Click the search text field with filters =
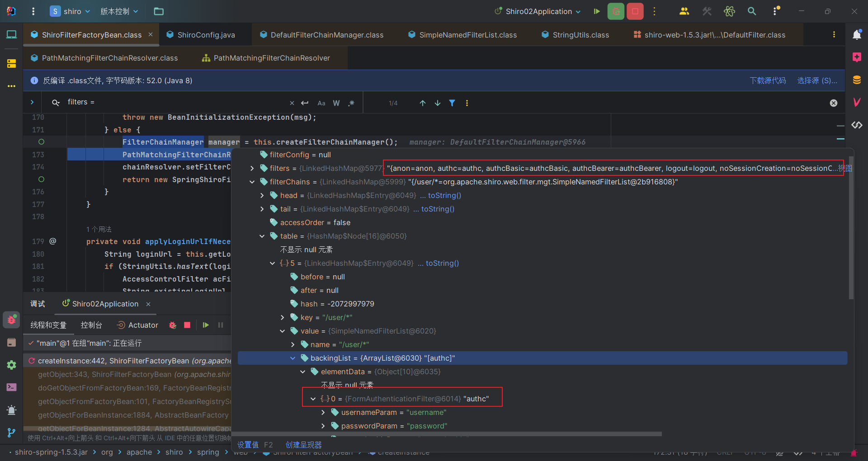This screenshot has height=461, width=868. coord(176,102)
